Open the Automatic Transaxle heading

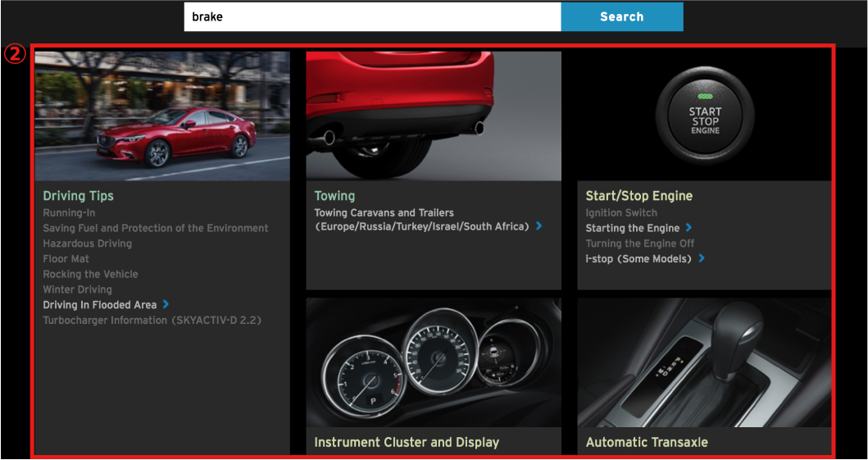[647, 442]
